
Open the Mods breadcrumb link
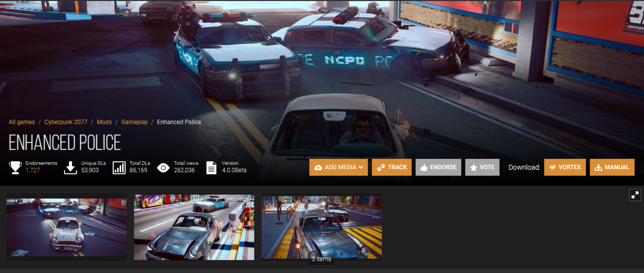104,122
